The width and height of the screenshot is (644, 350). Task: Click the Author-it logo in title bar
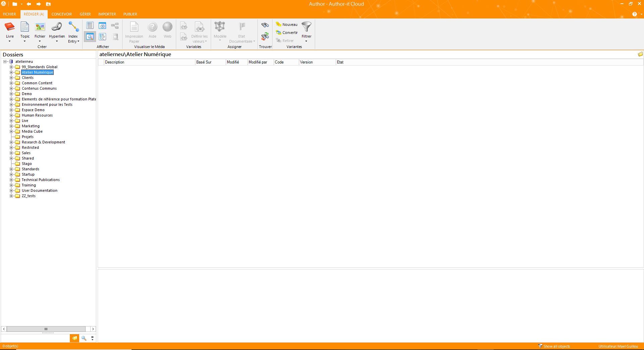point(4,4)
